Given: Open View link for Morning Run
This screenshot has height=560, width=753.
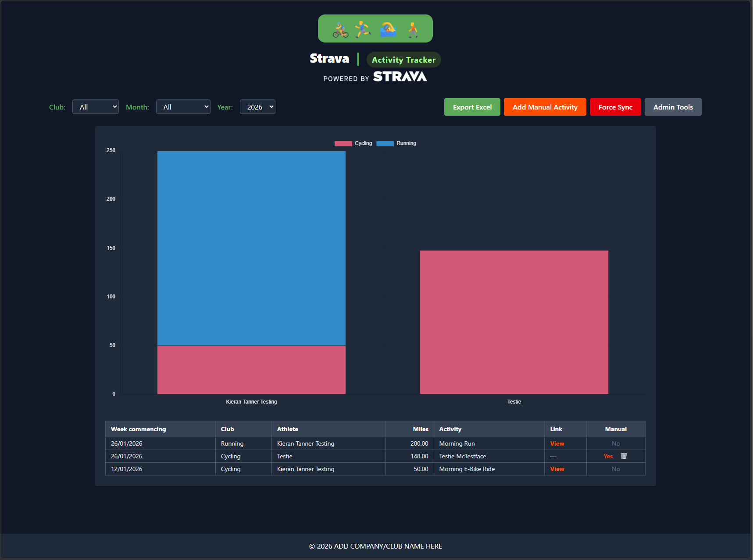Looking at the screenshot, I should tap(557, 443).
